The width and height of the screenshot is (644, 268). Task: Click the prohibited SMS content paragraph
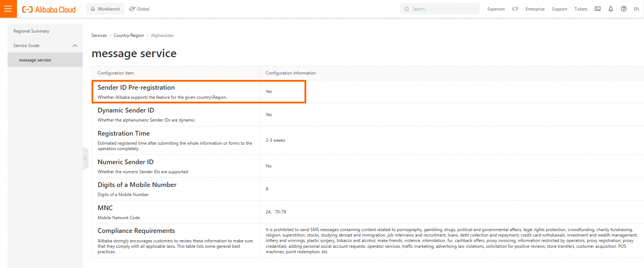click(x=452, y=241)
